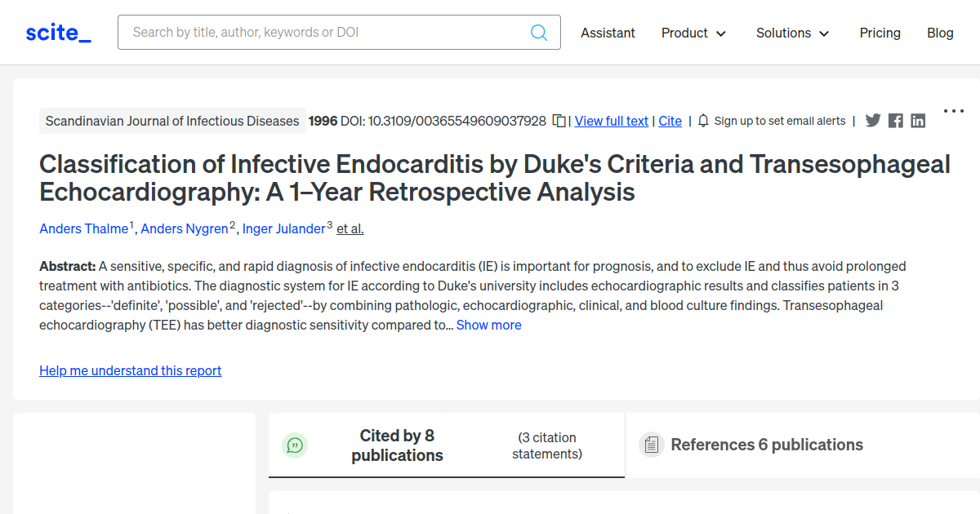Click the scite_ logo
The width and height of the screenshot is (980, 514).
click(x=57, y=32)
